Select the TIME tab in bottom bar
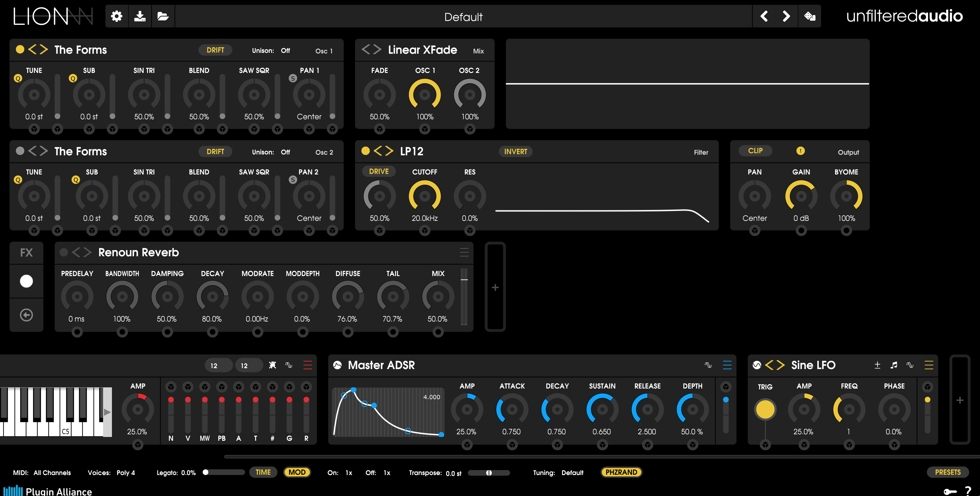The width and height of the screenshot is (980, 496). (263, 472)
